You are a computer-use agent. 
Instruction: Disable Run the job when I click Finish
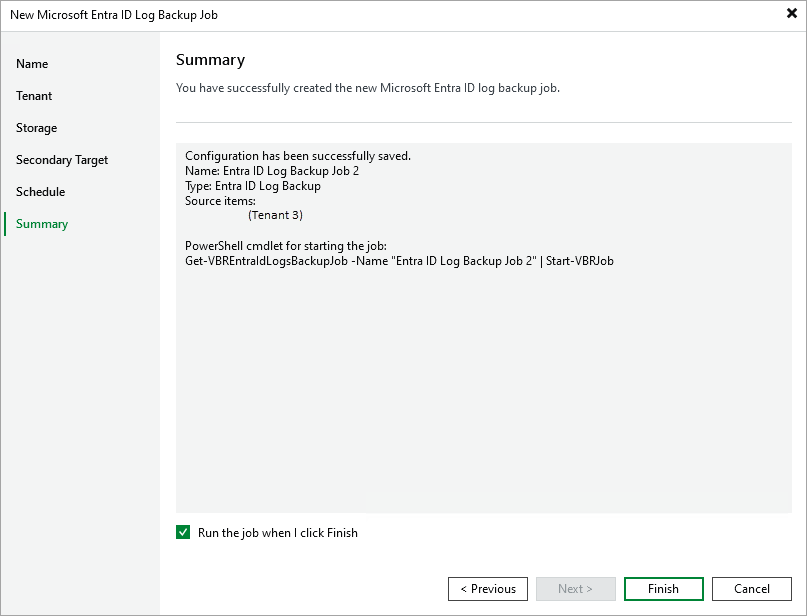click(183, 532)
